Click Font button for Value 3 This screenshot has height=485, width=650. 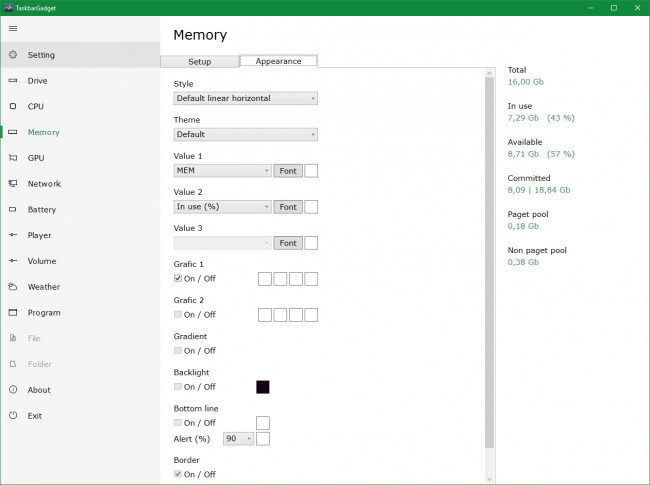tap(288, 243)
